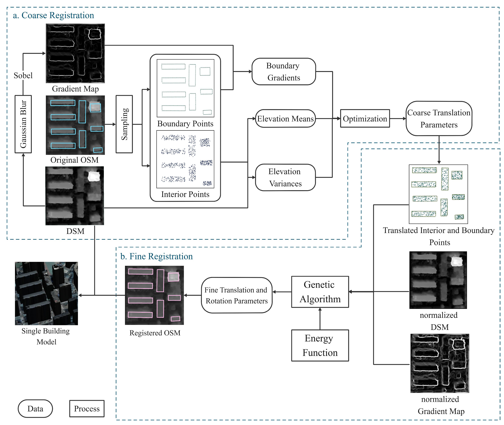Click the normalized Gradient Map image

coord(439,363)
